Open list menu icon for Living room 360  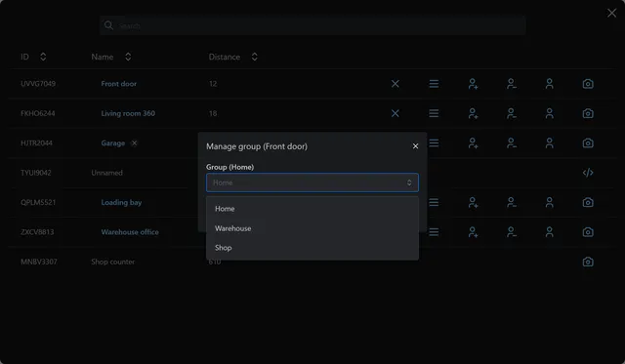click(434, 113)
